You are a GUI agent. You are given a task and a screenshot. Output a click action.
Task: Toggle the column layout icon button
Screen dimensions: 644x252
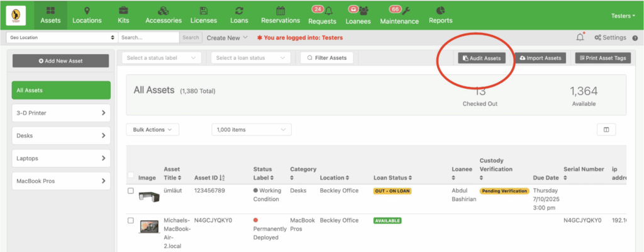pos(606,130)
